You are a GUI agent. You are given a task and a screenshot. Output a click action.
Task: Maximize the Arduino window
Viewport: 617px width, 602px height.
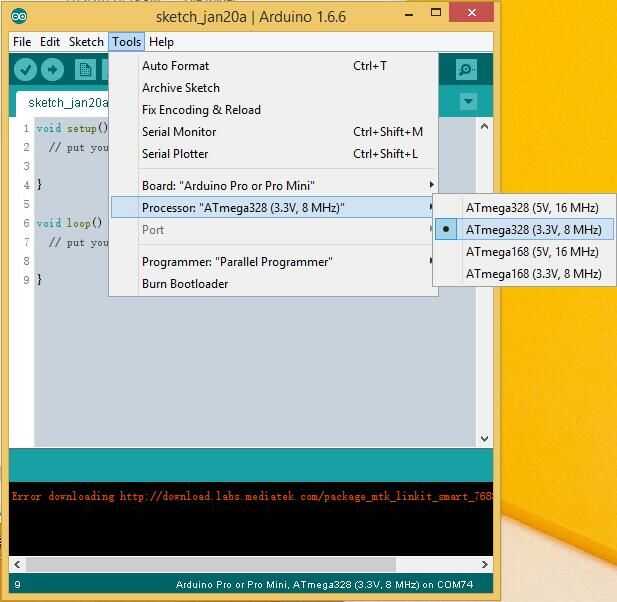(x=436, y=13)
